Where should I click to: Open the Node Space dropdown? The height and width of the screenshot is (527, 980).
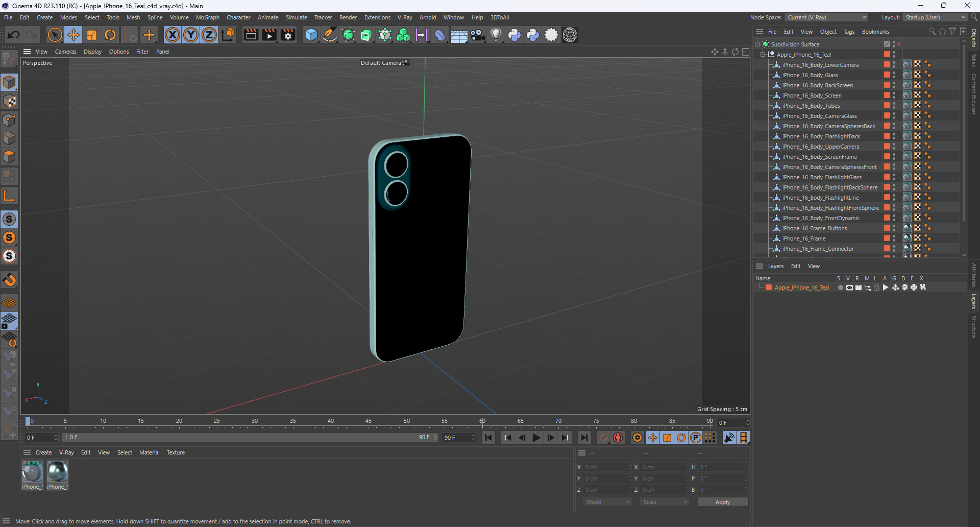pyautogui.click(x=826, y=17)
